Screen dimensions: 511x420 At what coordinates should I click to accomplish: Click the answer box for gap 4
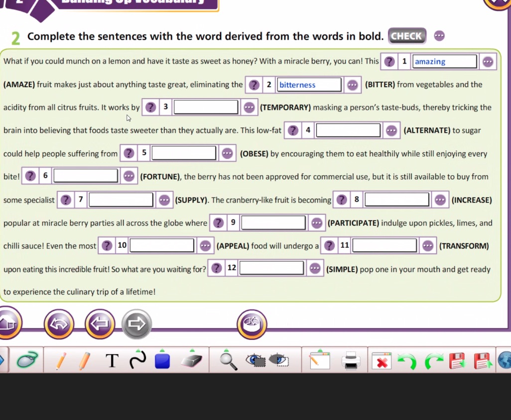click(348, 130)
